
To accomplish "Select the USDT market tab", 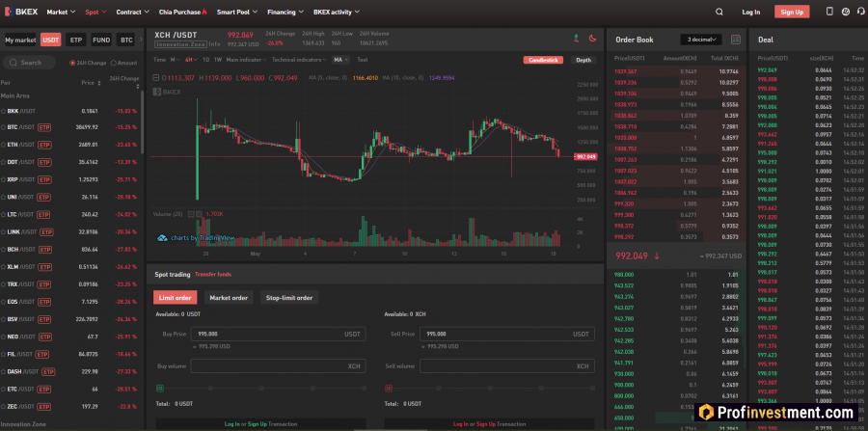I will (x=51, y=40).
